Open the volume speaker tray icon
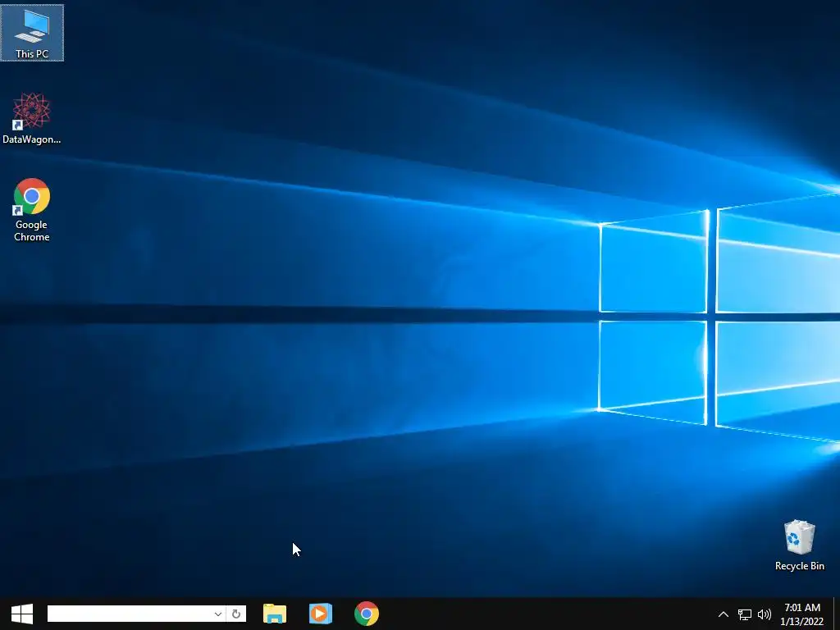The width and height of the screenshot is (840, 630). 765,614
